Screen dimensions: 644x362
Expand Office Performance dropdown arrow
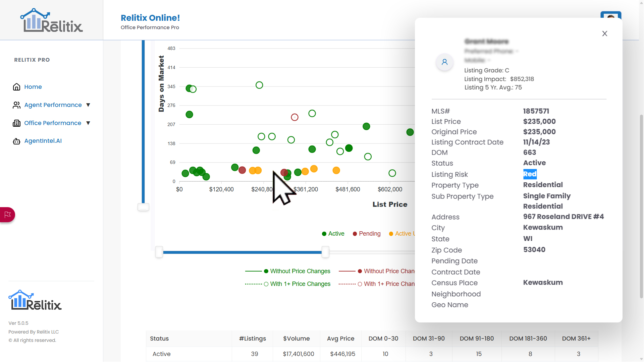coord(88,123)
